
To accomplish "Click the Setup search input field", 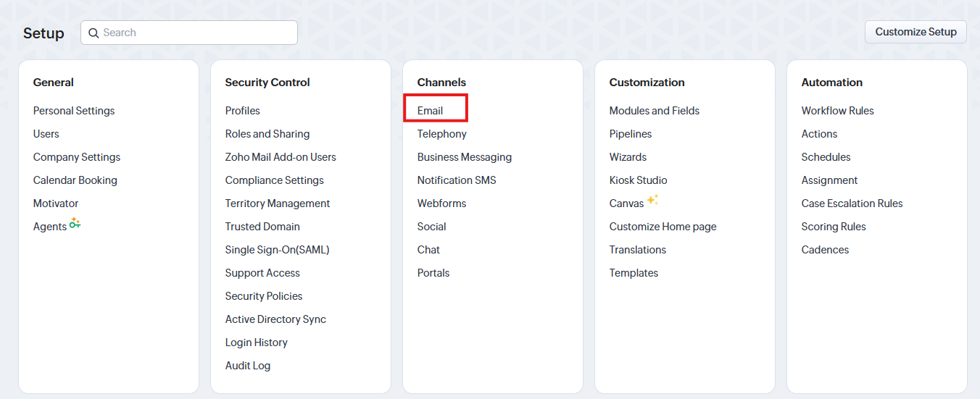I will point(196,33).
